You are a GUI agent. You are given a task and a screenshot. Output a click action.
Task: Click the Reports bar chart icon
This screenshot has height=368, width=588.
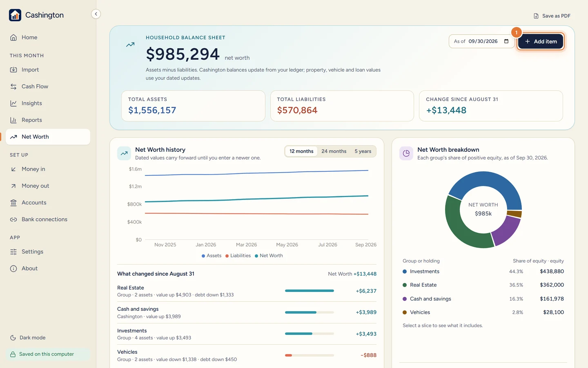[13, 120]
